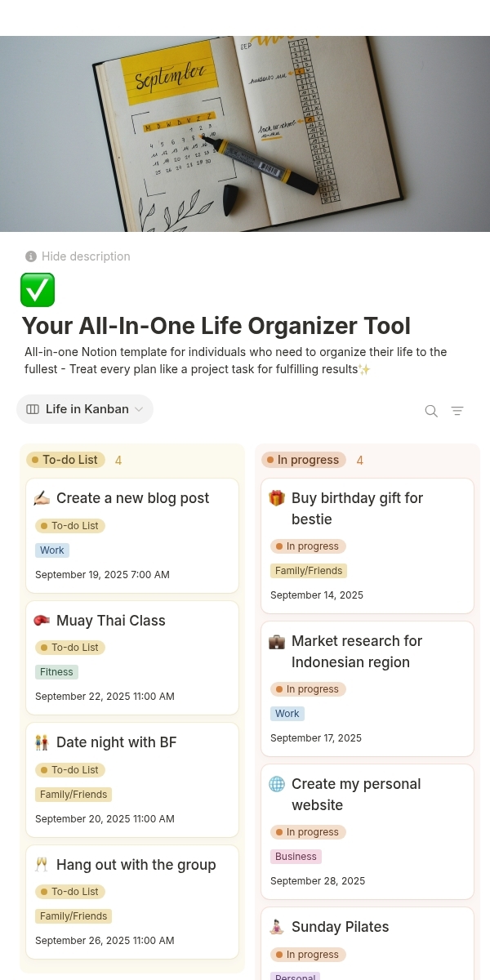The height and width of the screenshot is (980, 490).
Task: Click the gift icon on birthday card
Action: 277,498
